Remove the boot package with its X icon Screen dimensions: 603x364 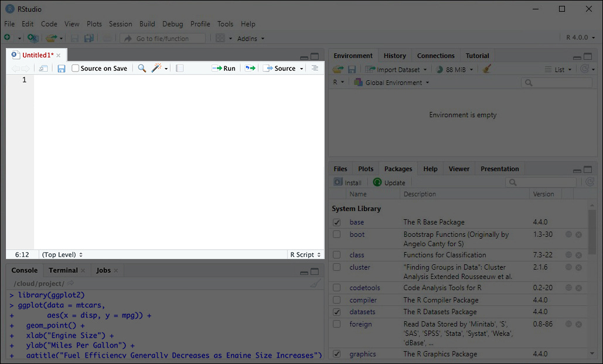click(x=579, y=234)
